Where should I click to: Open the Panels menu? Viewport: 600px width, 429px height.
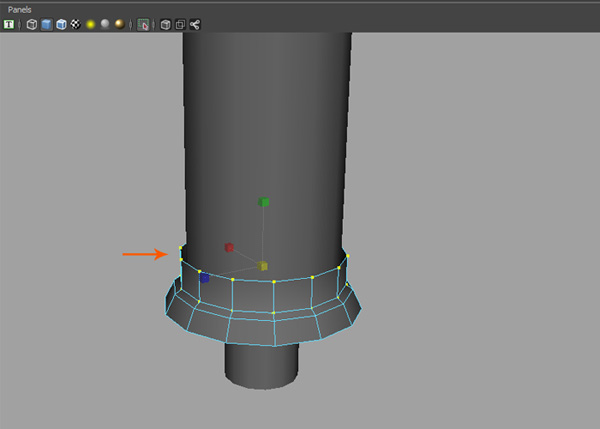(20, 9)
